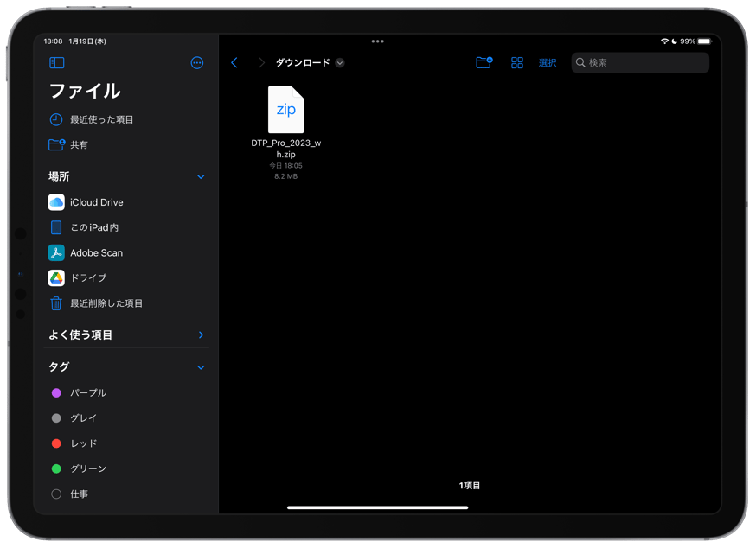Click the 1項目 item count
The height and width of the screenshot is (548, 756).
[x=469, y=486]
